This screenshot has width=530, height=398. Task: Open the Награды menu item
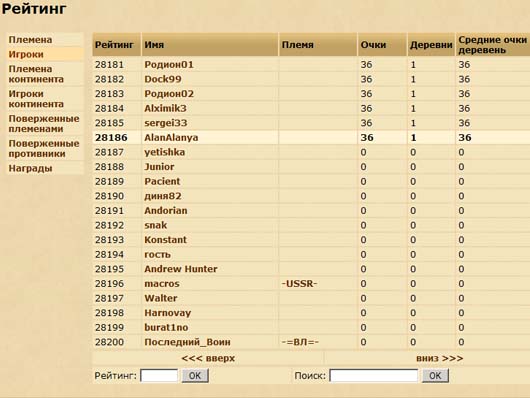(30, 168)
